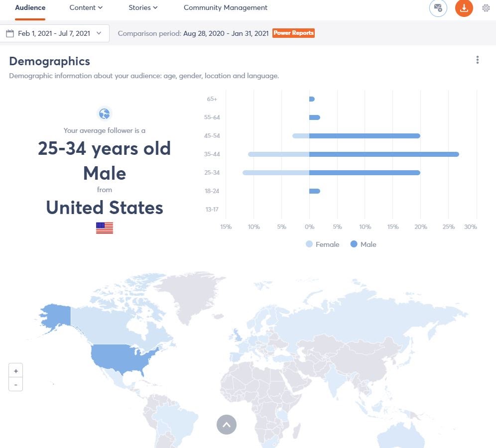This screenshot has height=448, width=496.
Task: Click the 25-34 male bar
Action: [365, 173]
